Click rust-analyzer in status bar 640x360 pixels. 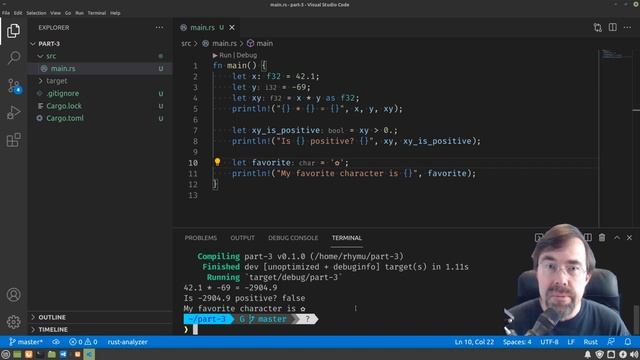click(x=127, y=342)
